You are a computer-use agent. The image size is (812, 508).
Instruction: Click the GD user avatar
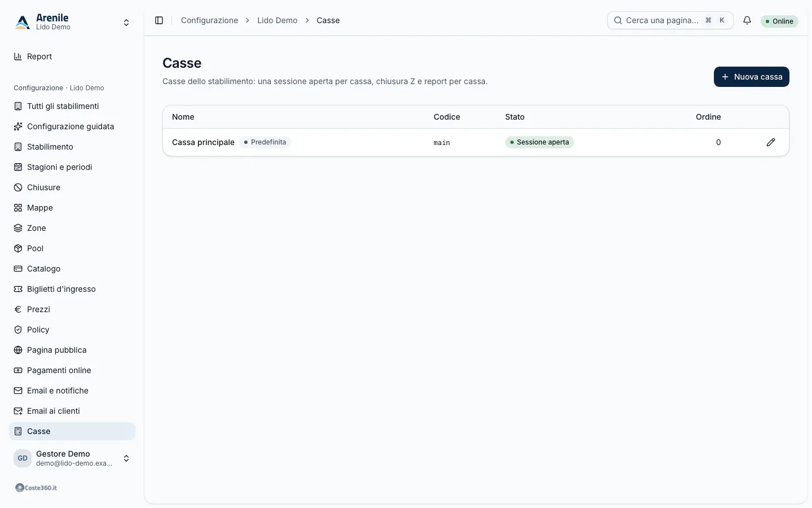(x=23, y=458)
